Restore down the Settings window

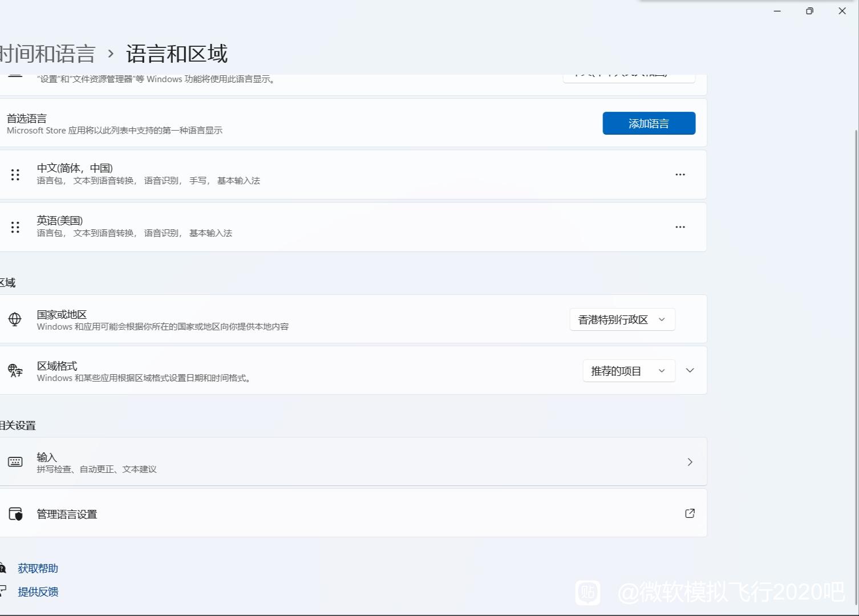[809, 11]
